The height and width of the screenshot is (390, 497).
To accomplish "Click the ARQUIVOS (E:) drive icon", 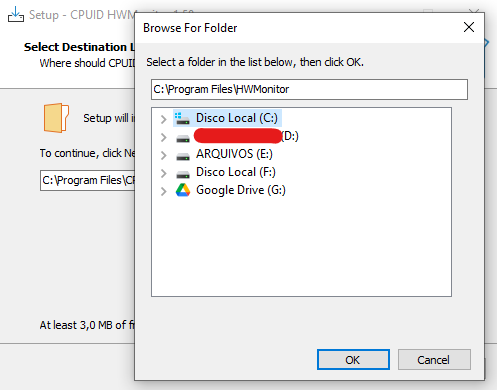I will pos(183,156).
